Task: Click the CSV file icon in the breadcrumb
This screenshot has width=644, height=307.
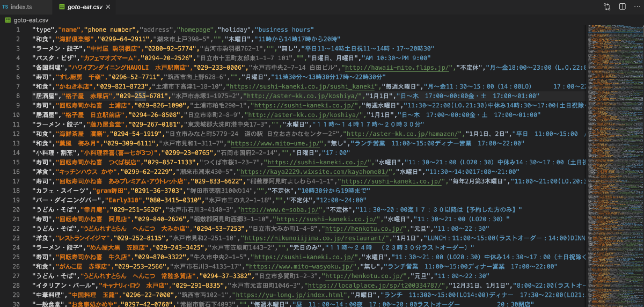Action: [x=8, y=20]
